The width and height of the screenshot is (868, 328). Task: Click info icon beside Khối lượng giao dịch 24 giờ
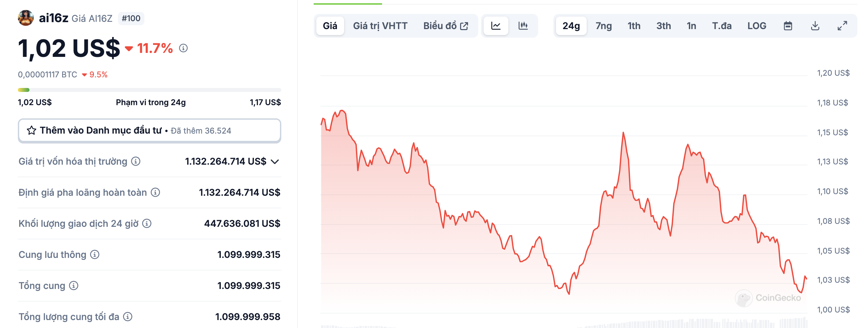click(x=147, y=223)
